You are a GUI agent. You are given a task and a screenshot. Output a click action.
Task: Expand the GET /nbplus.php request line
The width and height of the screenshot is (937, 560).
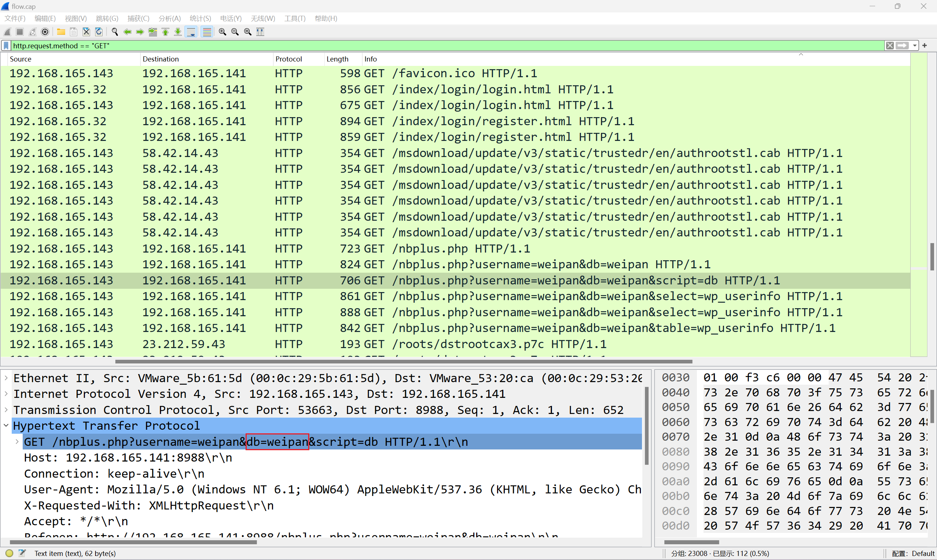pos(17,441)
